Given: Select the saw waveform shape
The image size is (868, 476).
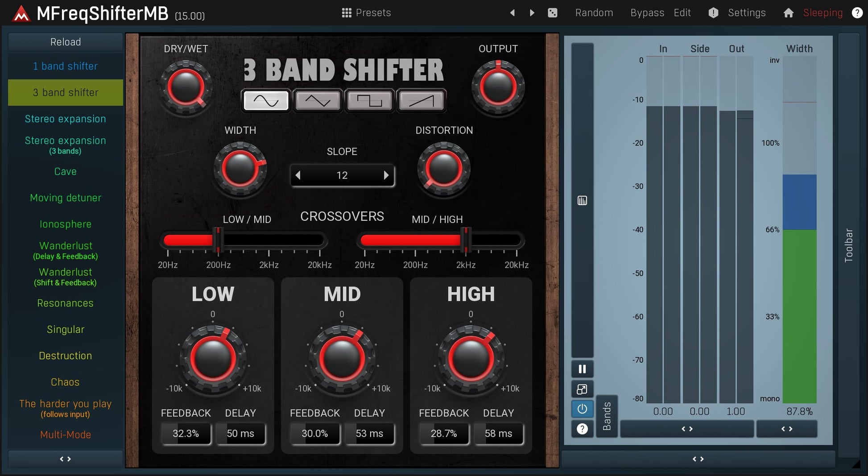Looking at the screenshot, I should (421, 101).
